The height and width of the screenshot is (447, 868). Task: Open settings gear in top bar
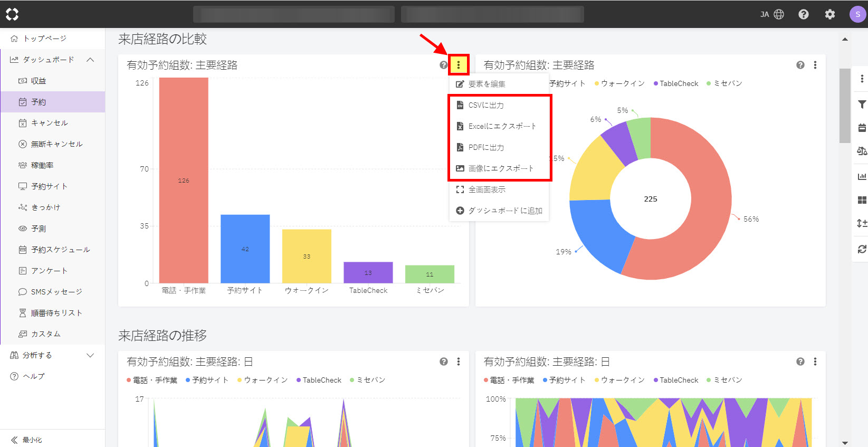829,14
